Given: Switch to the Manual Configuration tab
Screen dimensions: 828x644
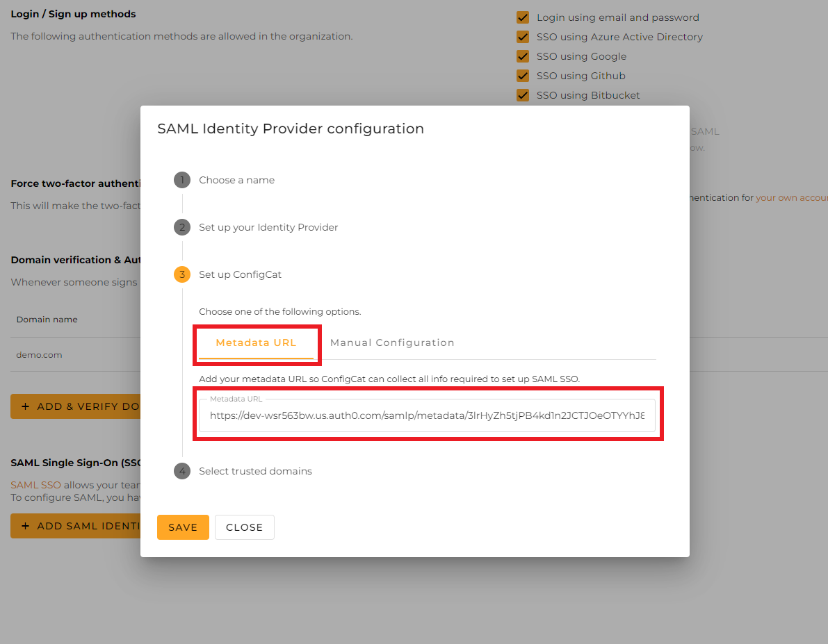Looking at the screenshot, I should [392, 342].
